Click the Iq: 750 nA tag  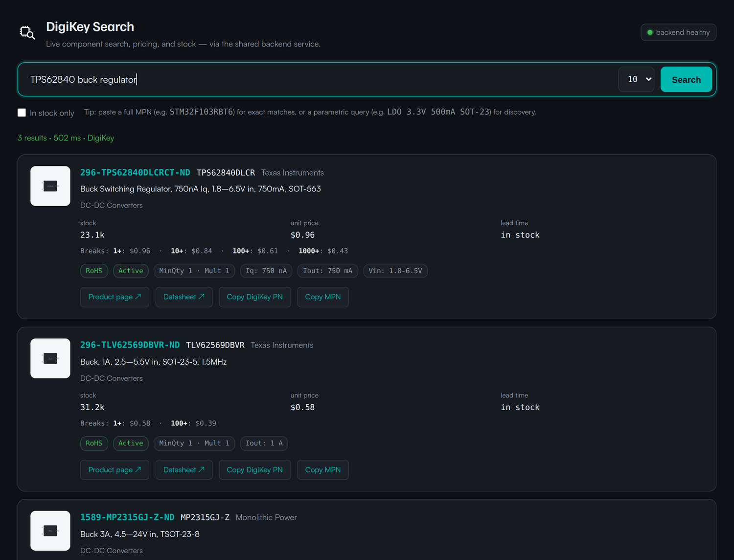click(266, 271)
